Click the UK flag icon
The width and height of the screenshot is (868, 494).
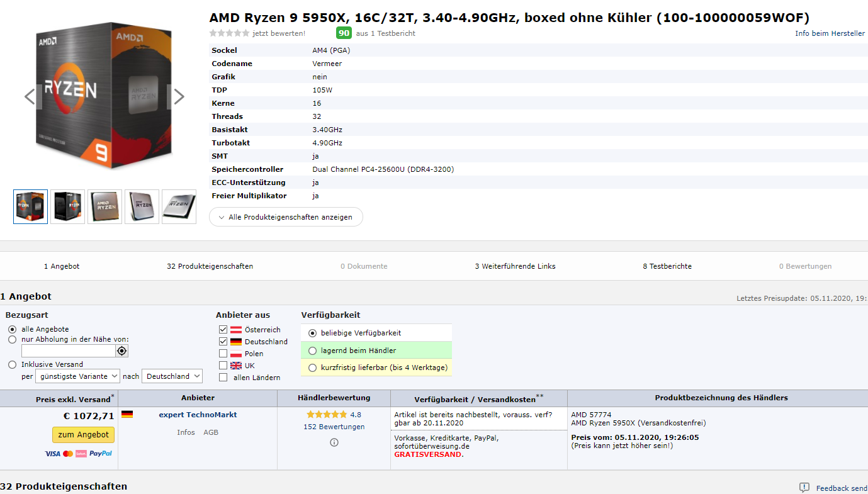point(236,366)
